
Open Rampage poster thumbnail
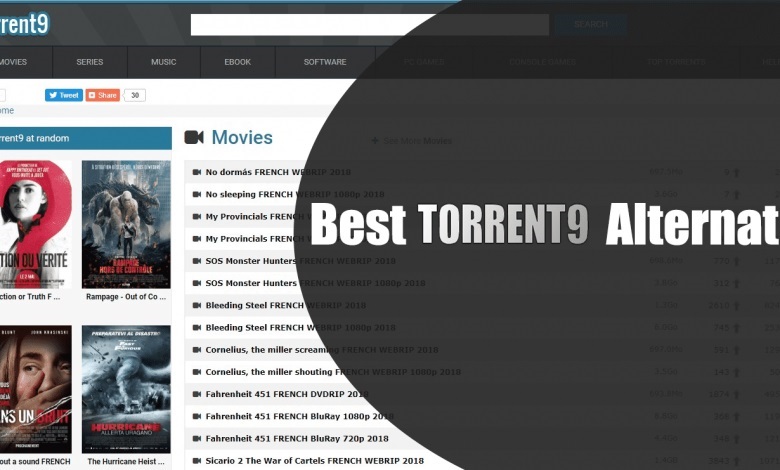coord(126,224)
